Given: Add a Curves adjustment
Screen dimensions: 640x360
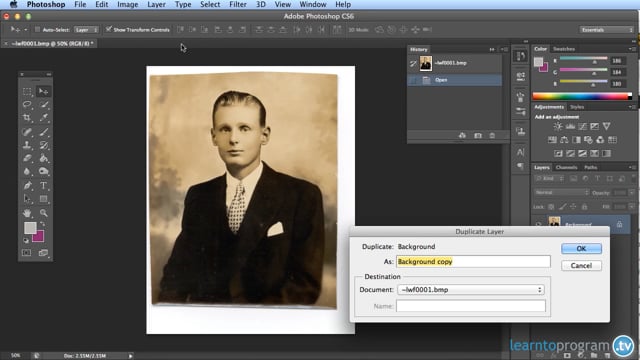Looking at the screenshot, I should tap(582, 127).
